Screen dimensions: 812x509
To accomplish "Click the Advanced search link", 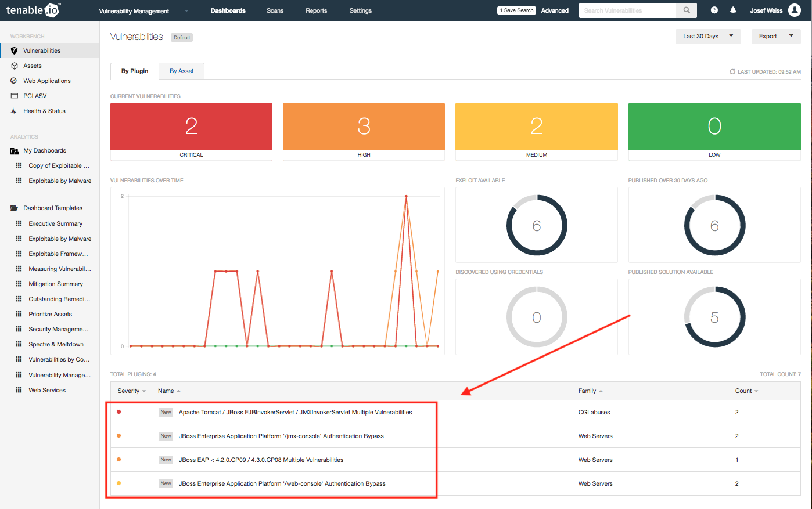I will pos(555,10).
